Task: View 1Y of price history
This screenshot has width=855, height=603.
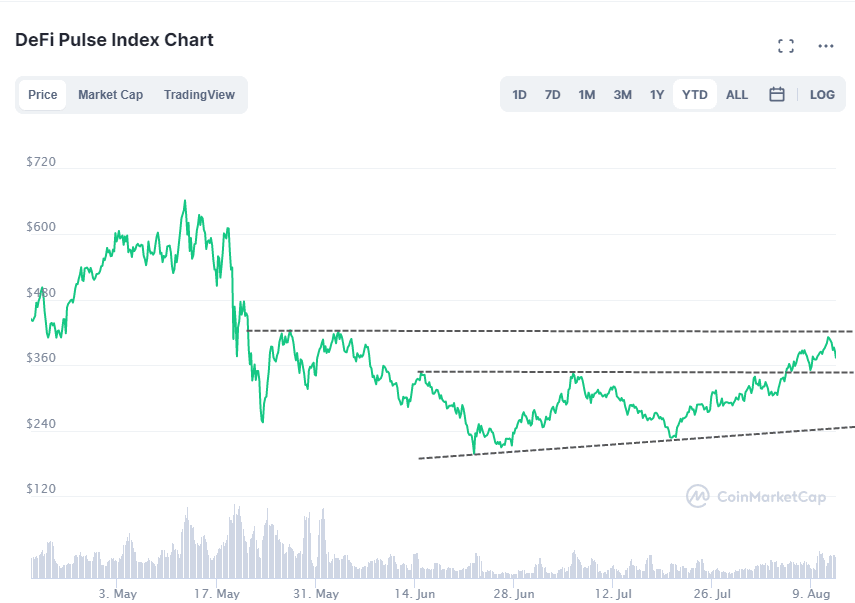Action: tap(657, 94)
